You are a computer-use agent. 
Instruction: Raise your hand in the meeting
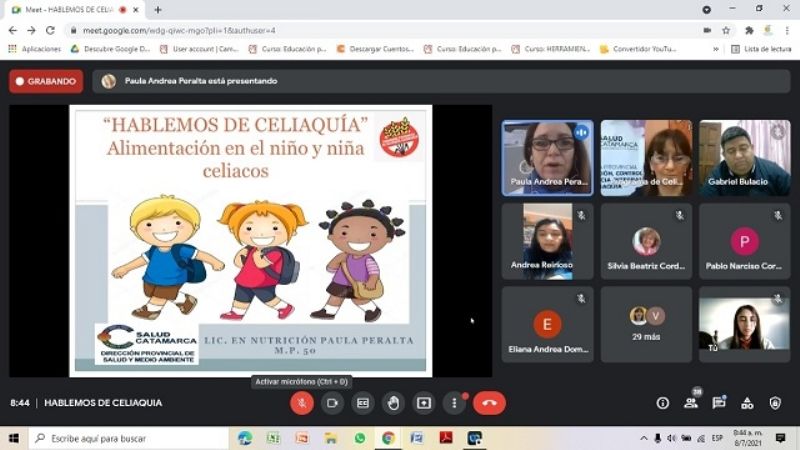point(393,403)
